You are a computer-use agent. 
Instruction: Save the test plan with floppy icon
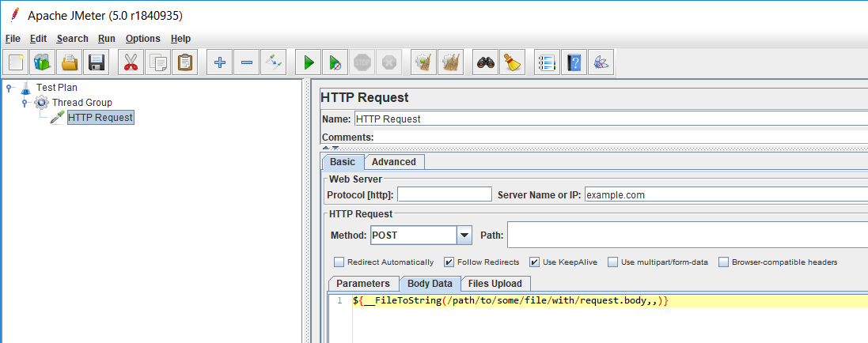pyautogui.click(x=97, y=62)
